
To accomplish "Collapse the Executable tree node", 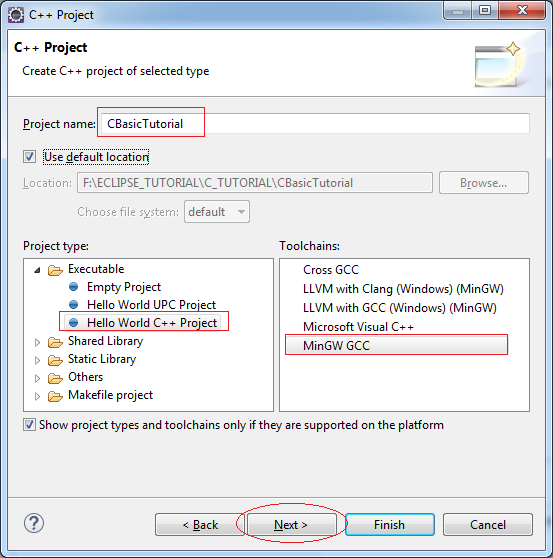I will (x=37, y=270).
